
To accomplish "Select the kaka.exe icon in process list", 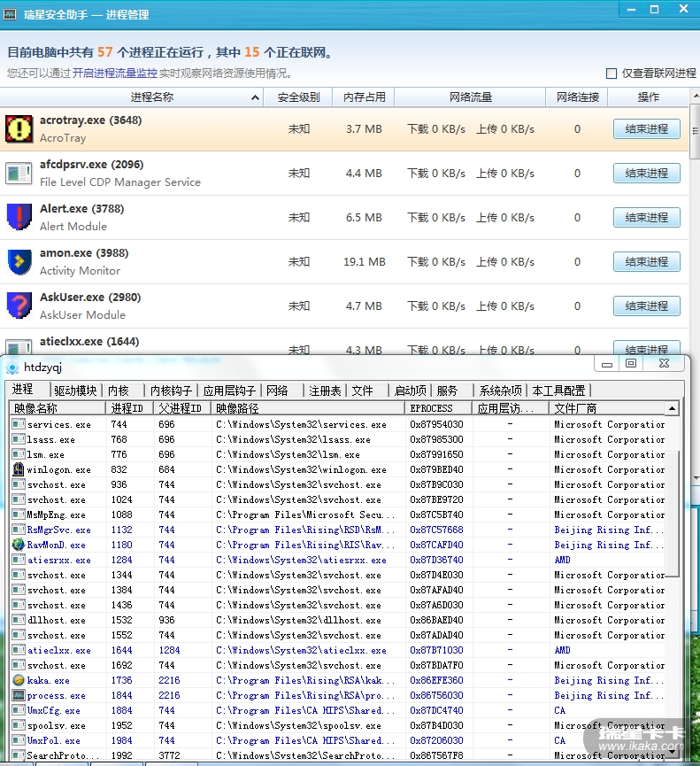I will (19, 680).
